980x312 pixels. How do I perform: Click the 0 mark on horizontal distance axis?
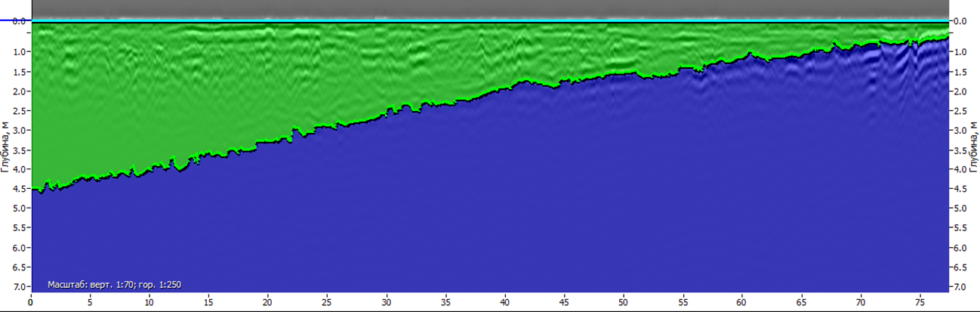(x=31, y=301)
